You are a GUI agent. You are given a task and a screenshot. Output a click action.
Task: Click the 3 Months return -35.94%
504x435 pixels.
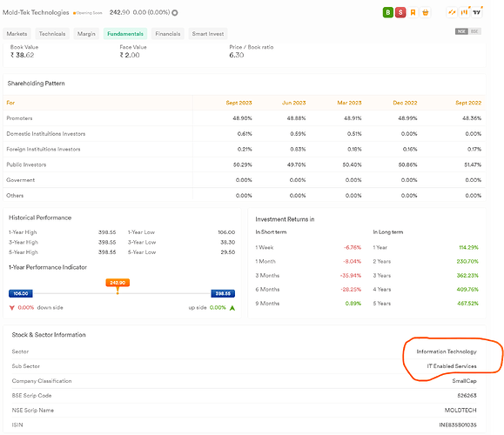pos(351,275)
